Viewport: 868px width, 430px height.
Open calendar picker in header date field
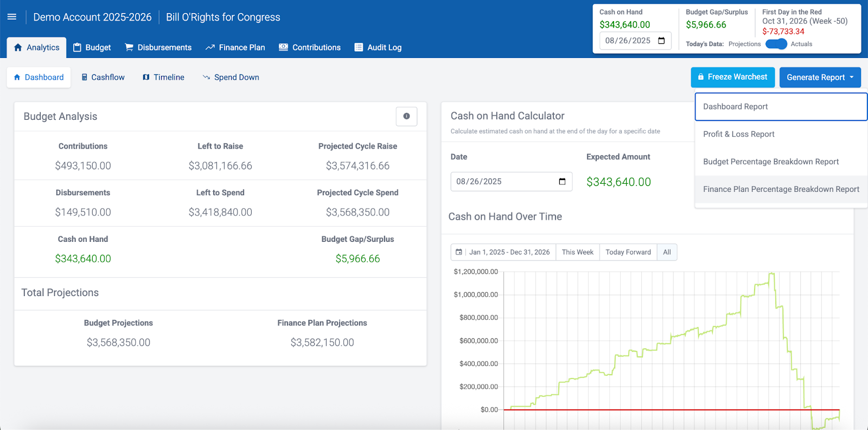(x=661, y=41)
